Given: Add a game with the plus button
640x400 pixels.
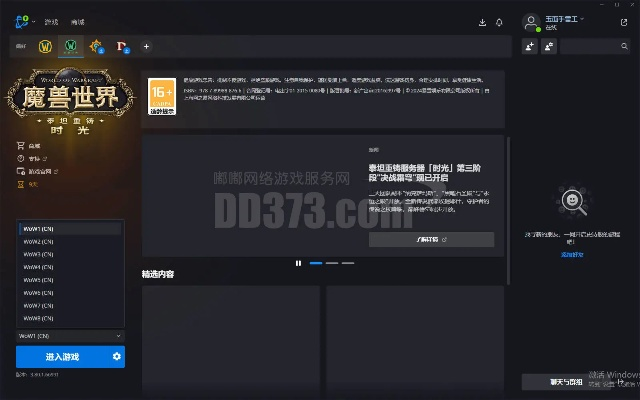Looking at the screenshot, I should (146, 47).
